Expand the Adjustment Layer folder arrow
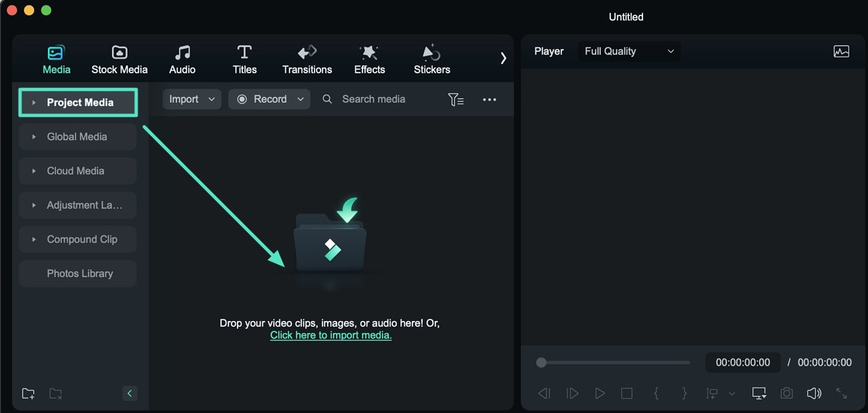The image size is (868, 413). click(33, 205)
